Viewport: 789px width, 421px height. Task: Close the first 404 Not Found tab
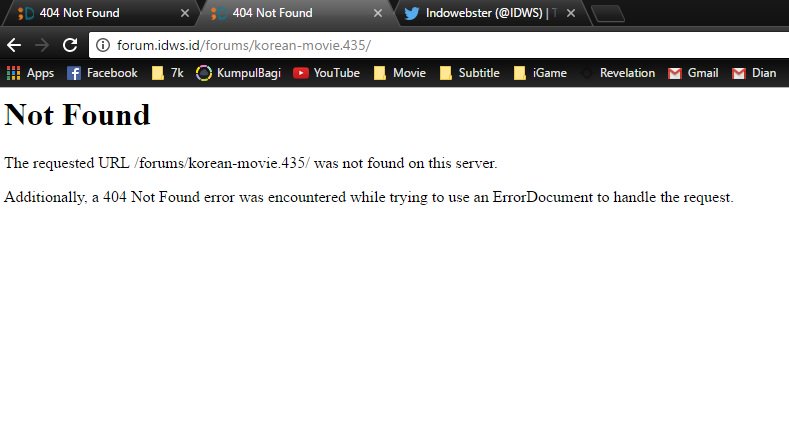coord(185,13)
